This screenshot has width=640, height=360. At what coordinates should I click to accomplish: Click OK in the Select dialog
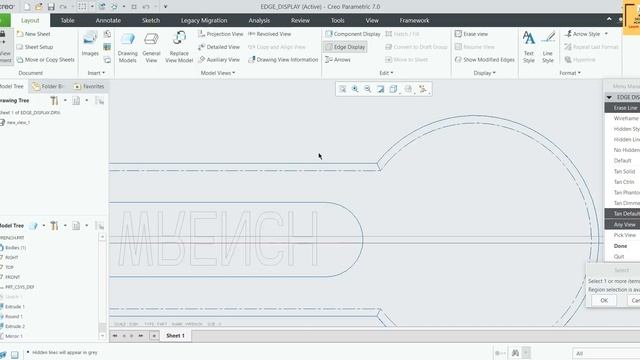click(x=604, y=300)
